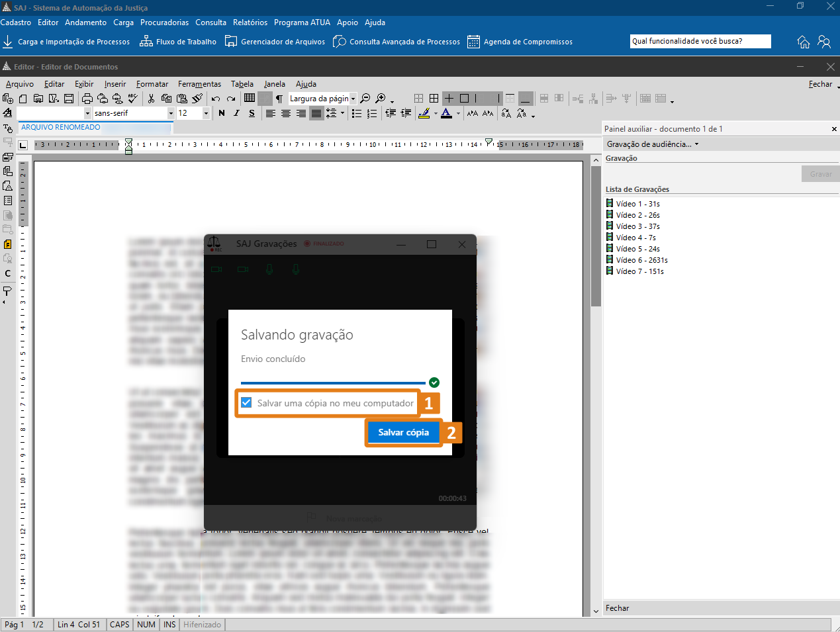Print document using printer icon
Image resolution: width=840 pixels, height=632 pixels.
tap(87, 99)
